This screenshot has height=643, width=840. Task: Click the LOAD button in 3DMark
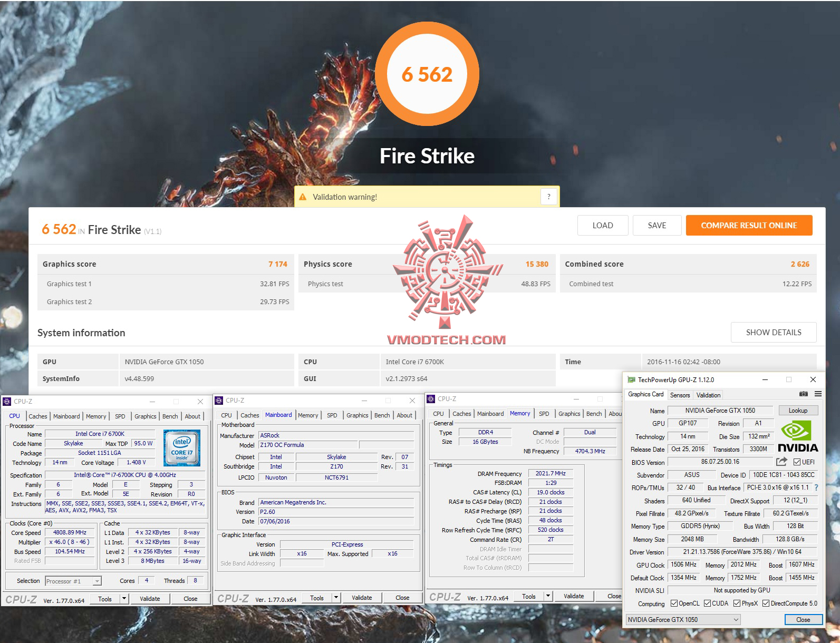click(x=603, y=226)
